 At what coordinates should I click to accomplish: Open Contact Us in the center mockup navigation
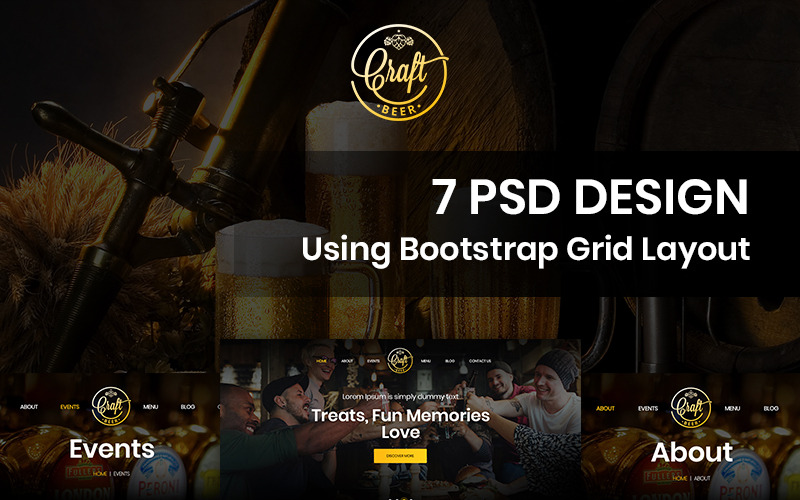point(480,361)
